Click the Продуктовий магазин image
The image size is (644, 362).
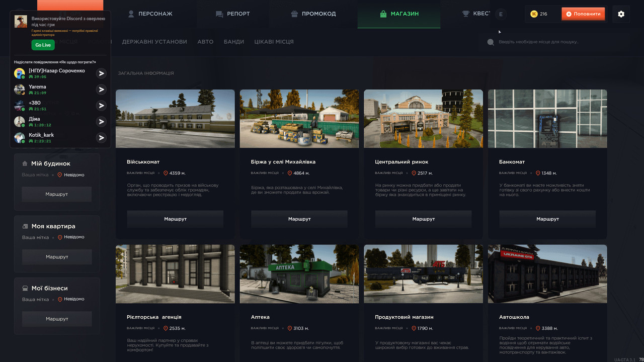(424, 274)
